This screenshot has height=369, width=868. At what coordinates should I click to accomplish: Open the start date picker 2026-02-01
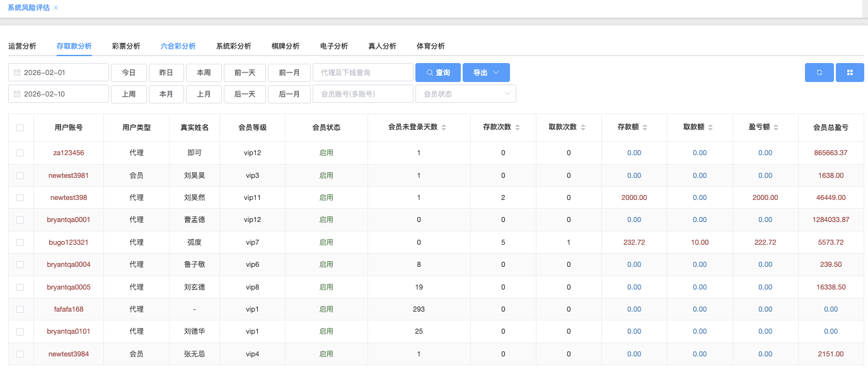click(59, 73)
